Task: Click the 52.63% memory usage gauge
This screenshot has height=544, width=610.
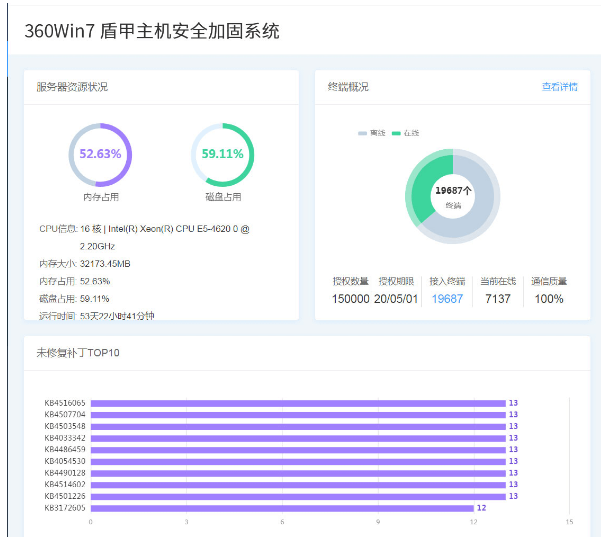Action: 100,154
